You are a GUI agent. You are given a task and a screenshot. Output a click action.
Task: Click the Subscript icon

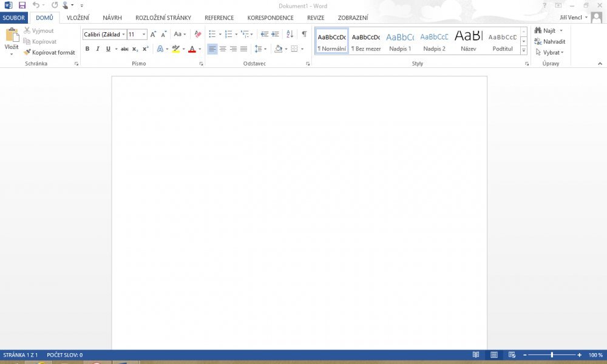click(135, 49)
